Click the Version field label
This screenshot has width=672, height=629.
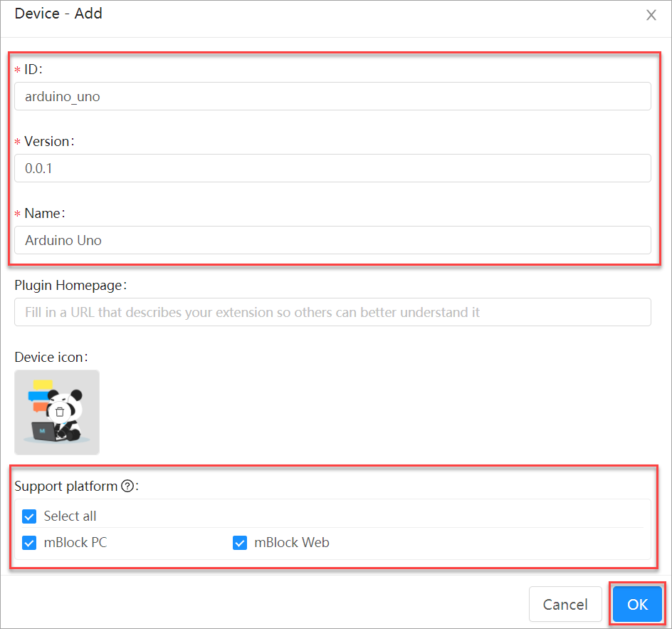click(48, 141)
